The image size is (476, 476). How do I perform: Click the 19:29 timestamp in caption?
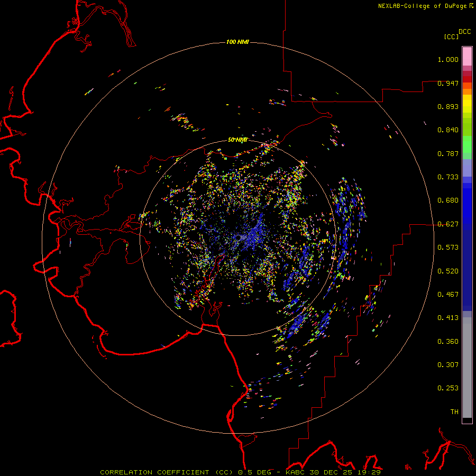368,472
